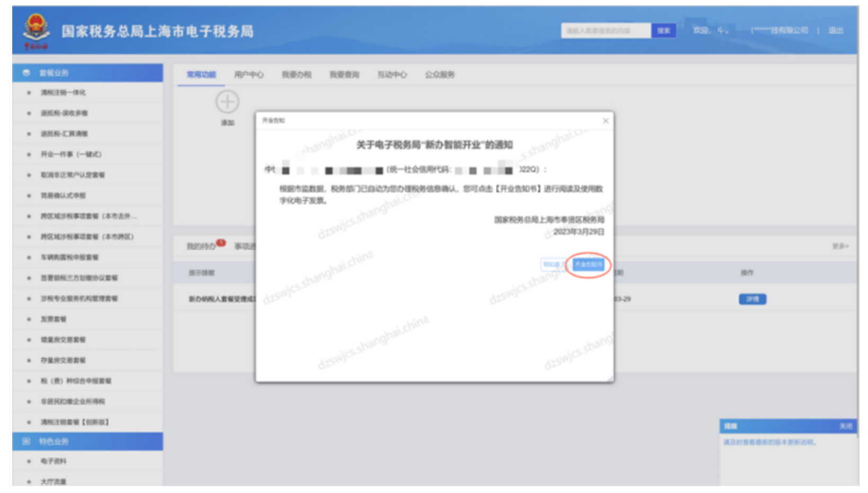Click 关闭 on the 提醒 popup
Image resolution: width=868 pixels, height=493 pixels.
click(x=846, y=426)
